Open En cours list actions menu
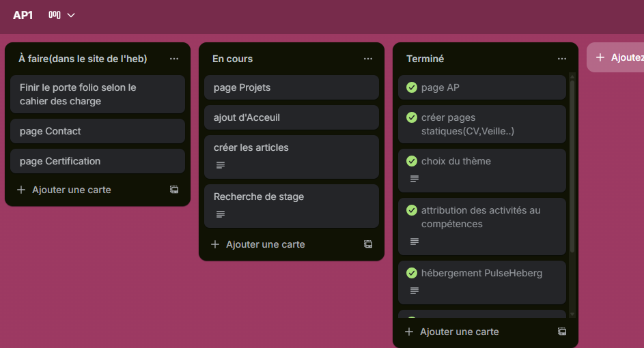The height and width of the screenshot is (348, 644). tap(368, 59)
